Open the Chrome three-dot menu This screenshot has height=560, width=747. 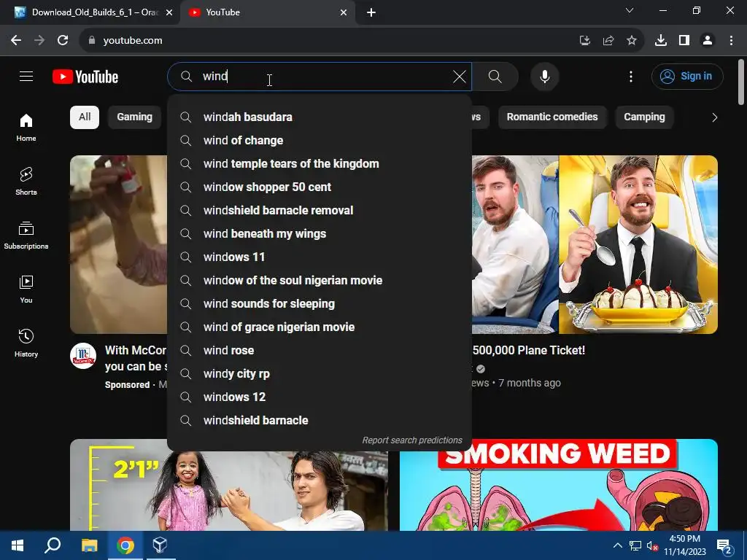731,41
